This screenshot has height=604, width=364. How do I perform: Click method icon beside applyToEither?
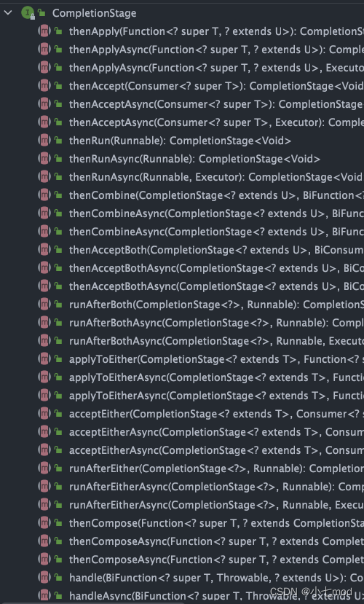point(44,359)
